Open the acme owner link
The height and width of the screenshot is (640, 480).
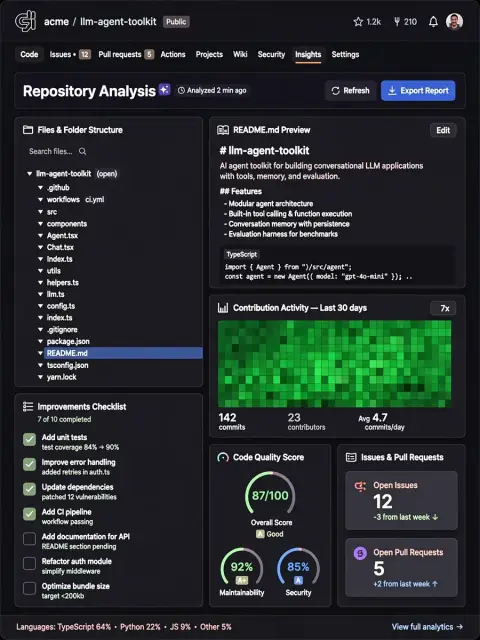point(56,22)
